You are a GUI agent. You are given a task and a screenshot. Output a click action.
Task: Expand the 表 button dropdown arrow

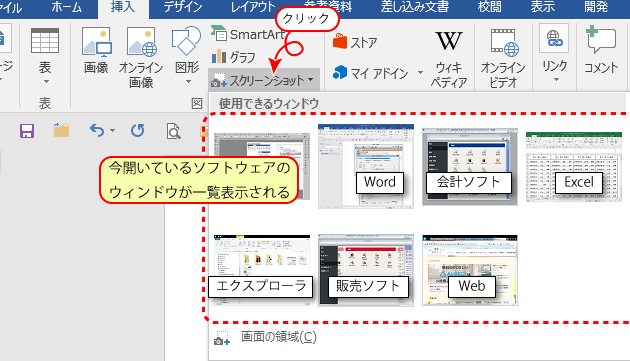tap(46, 82)
